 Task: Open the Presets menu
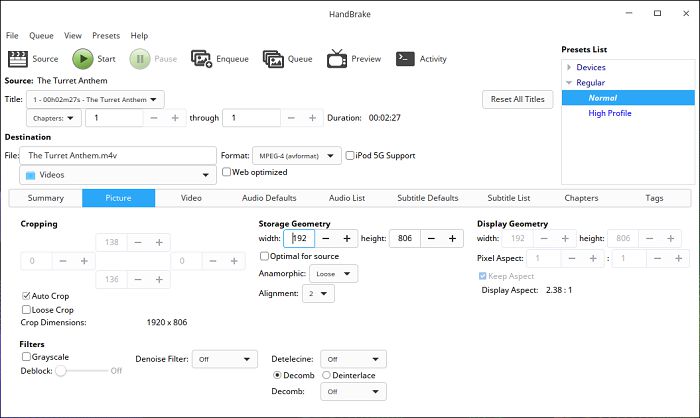106,36
